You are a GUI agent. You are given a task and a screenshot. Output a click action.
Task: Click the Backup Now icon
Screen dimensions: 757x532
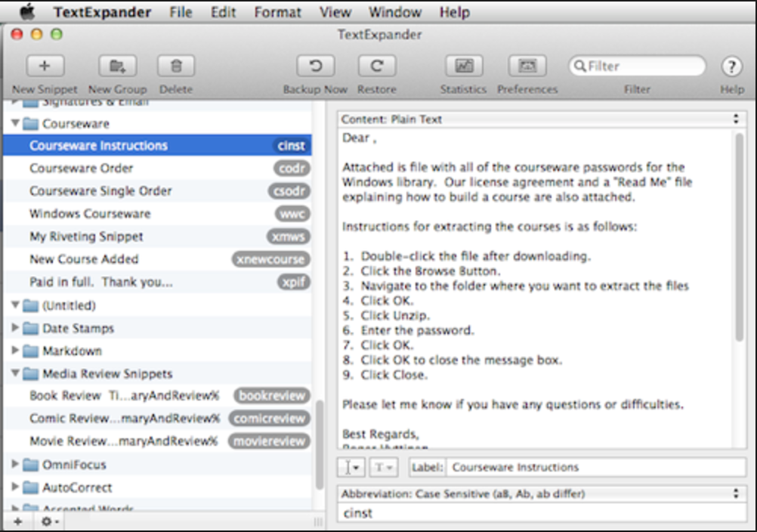315,66
